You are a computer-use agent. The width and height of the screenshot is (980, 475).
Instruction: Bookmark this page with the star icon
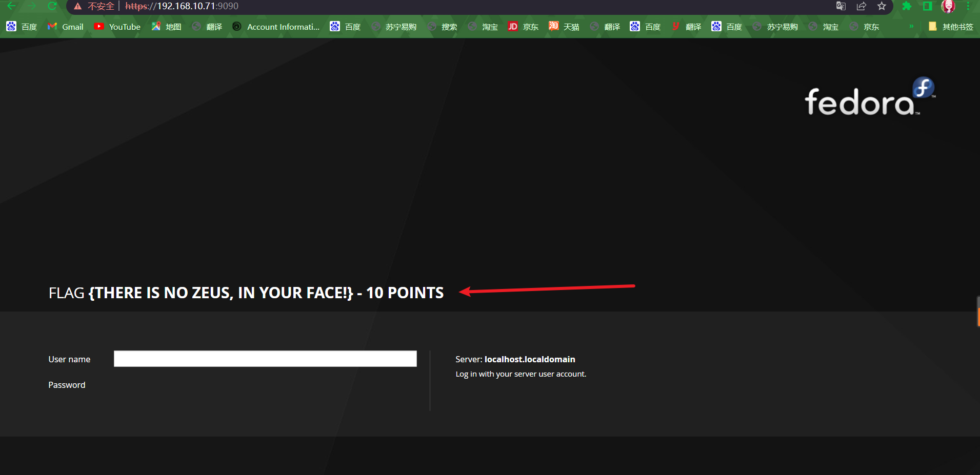tap(882, 6)
